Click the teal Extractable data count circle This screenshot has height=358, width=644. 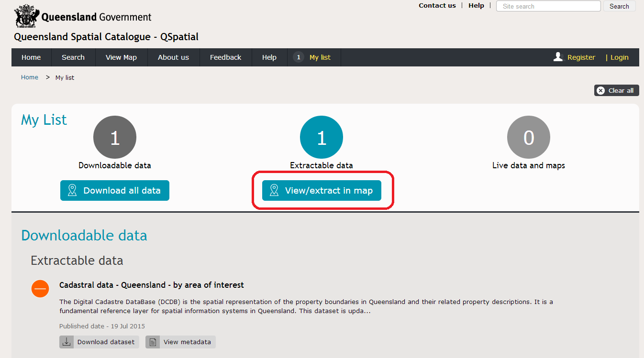tap(322, 137)
